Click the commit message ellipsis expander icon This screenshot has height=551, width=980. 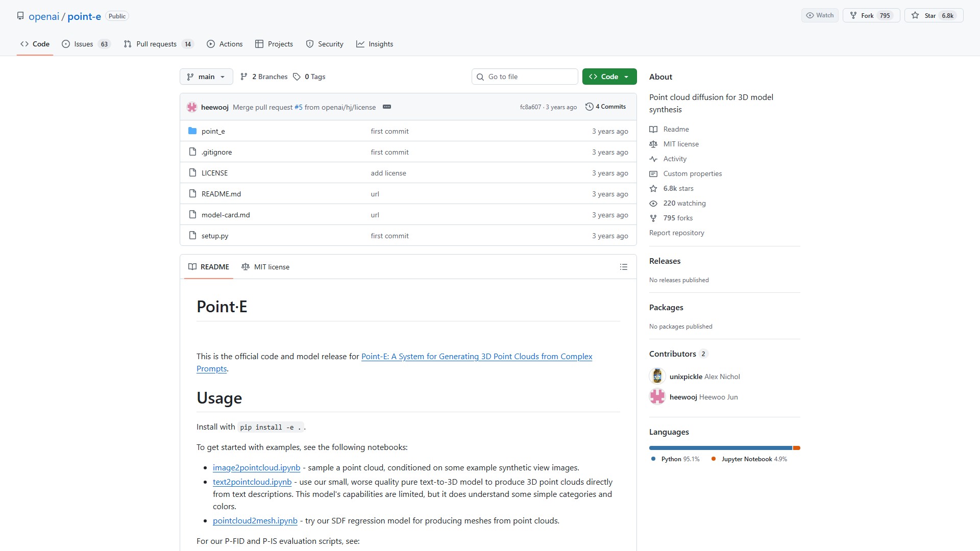click(x=387, y=107)
